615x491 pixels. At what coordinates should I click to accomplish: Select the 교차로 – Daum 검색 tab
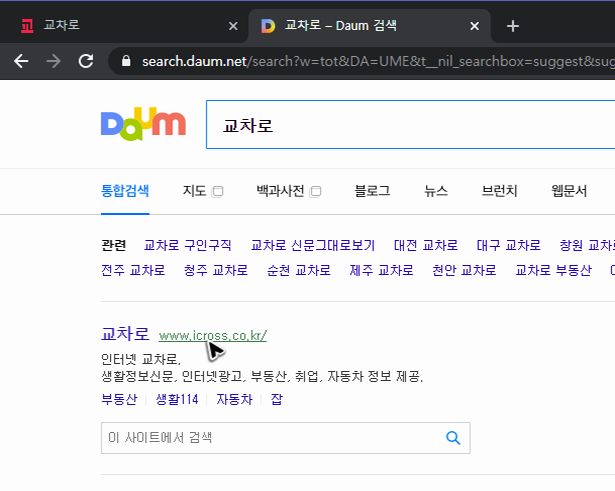[369, 26]
